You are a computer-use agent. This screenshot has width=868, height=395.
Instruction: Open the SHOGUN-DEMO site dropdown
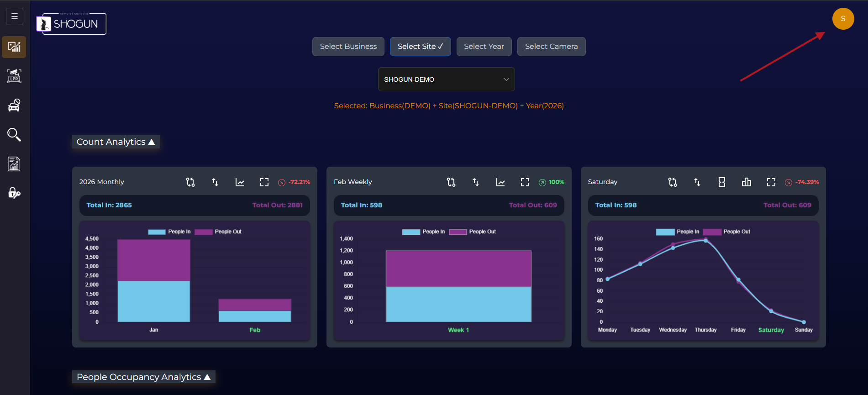(x=446, y=79)
